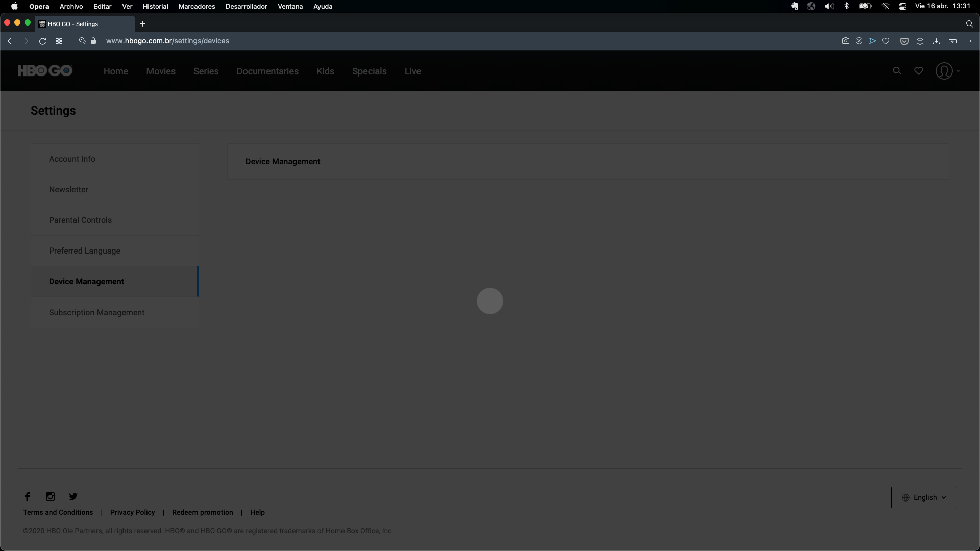Open the My List heart icon

click(919, 71)
